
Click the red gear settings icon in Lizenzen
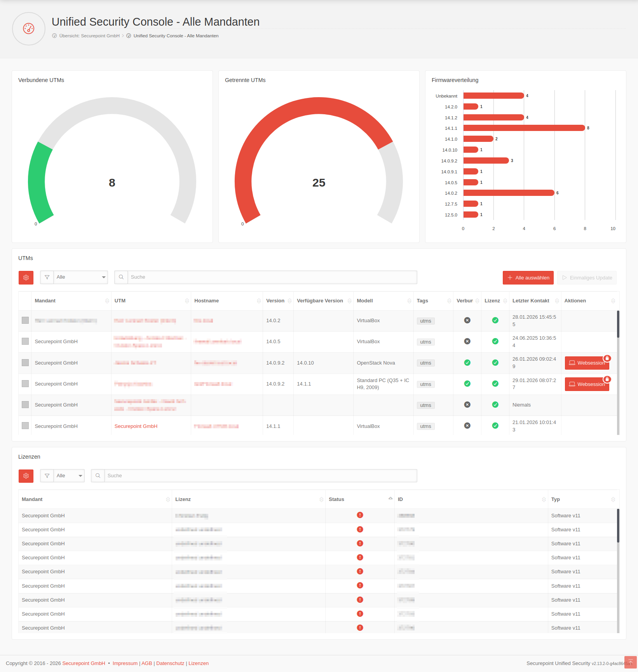click(26, 476)
